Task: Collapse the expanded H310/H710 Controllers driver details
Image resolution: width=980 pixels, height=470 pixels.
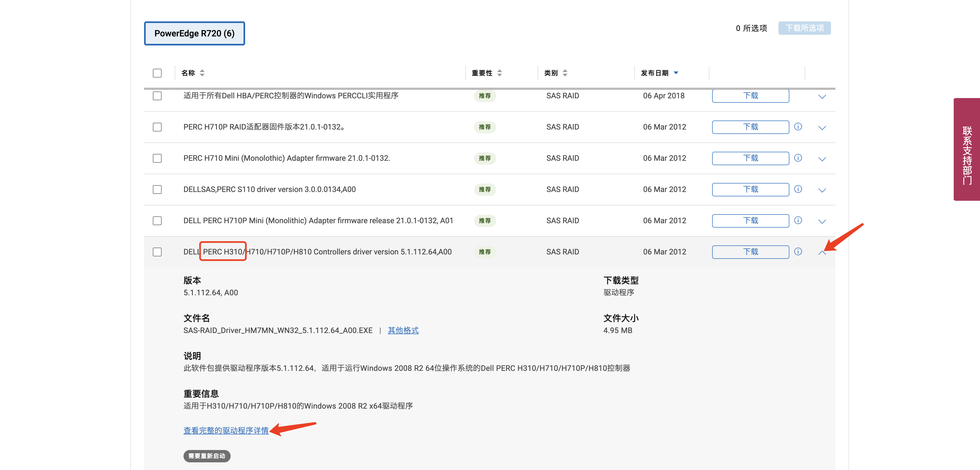Action: (x=822, y=252)
